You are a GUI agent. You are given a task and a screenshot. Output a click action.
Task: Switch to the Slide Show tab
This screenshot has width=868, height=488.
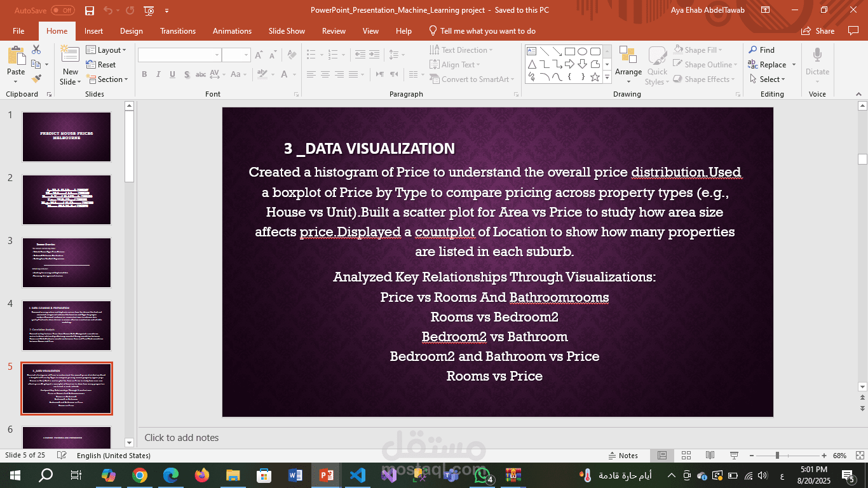(x=287, y=31)
